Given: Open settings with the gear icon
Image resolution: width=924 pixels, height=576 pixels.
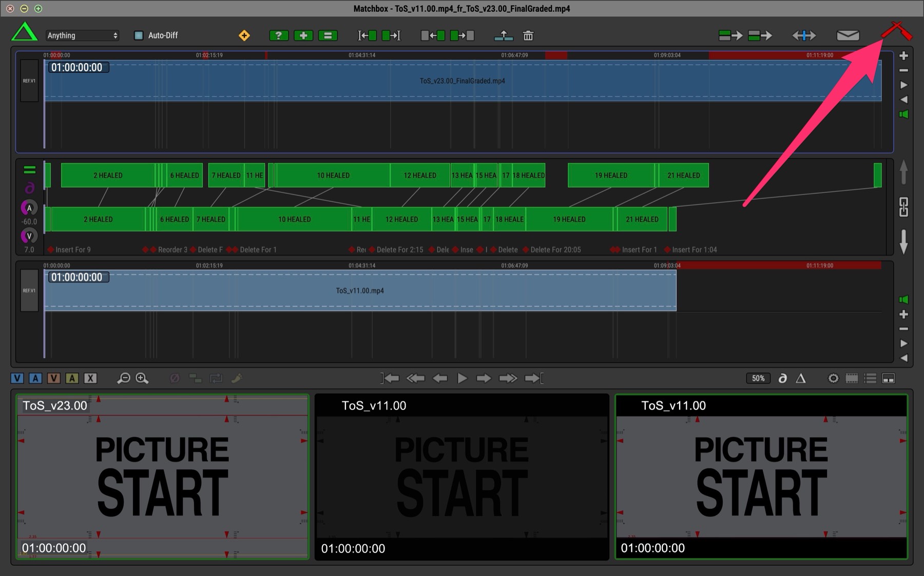Looking at the screenshot, I should click(834, 379).
